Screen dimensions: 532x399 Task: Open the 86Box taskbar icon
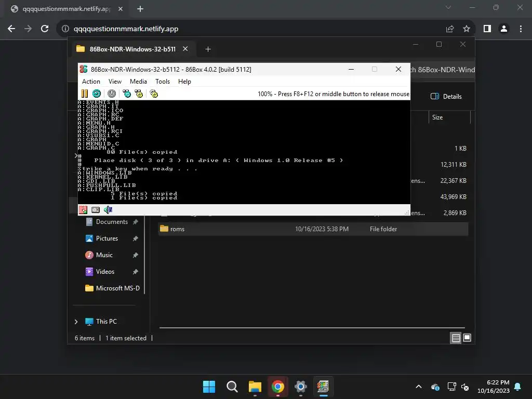pos(323,387)
